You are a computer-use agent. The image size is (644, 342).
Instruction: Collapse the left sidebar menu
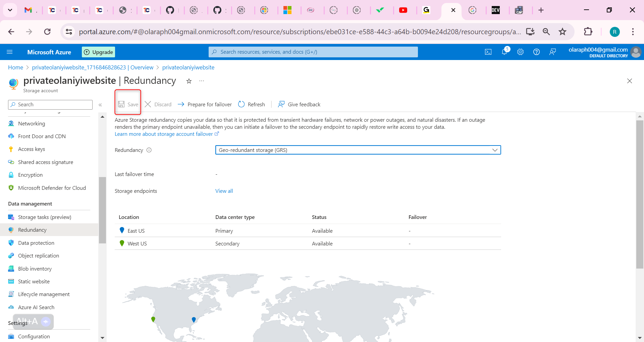coord(100,105)
